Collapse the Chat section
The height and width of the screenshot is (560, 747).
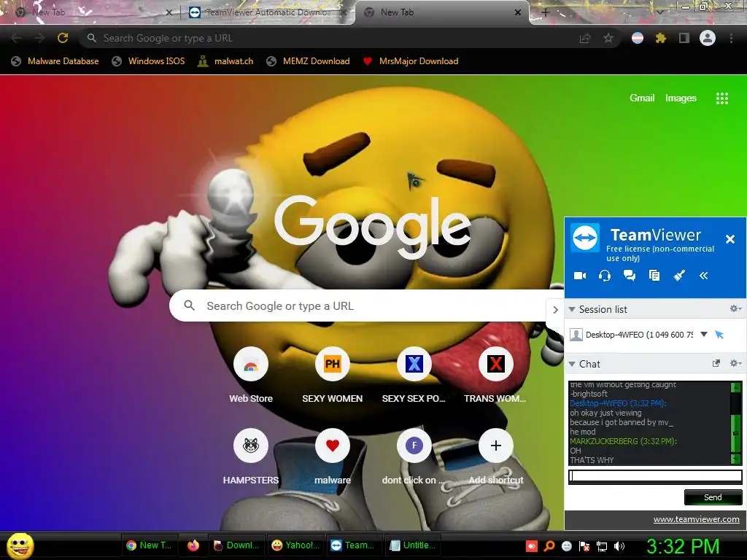pos(572,365)
